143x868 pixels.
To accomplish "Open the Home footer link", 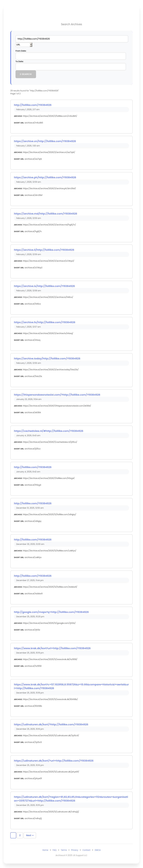I will tap(45, 850).
